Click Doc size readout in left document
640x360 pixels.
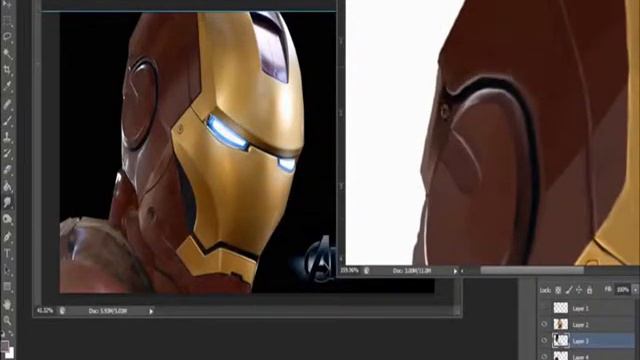(x=108, y=311)
